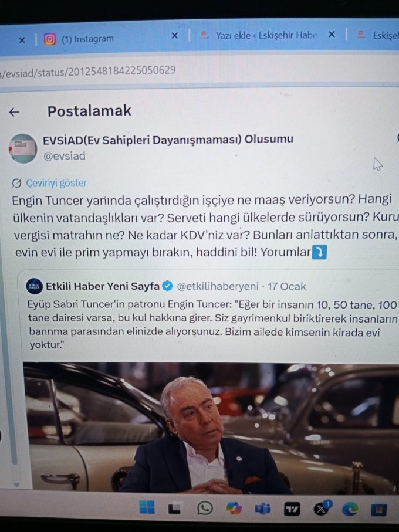Open the X app in taskbar
The height and width of the screenshot is (532, 399).
(321, 509)
